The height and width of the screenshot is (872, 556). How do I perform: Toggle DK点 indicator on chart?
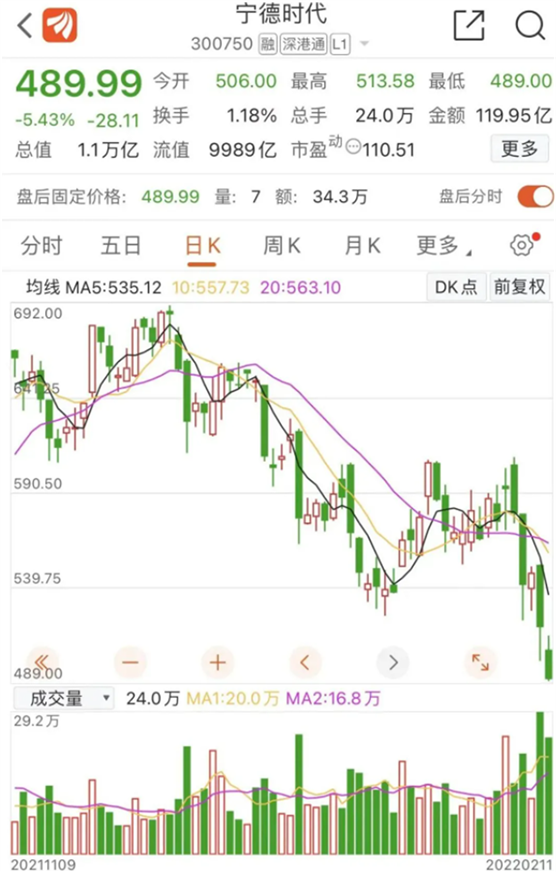coord(456,287)
